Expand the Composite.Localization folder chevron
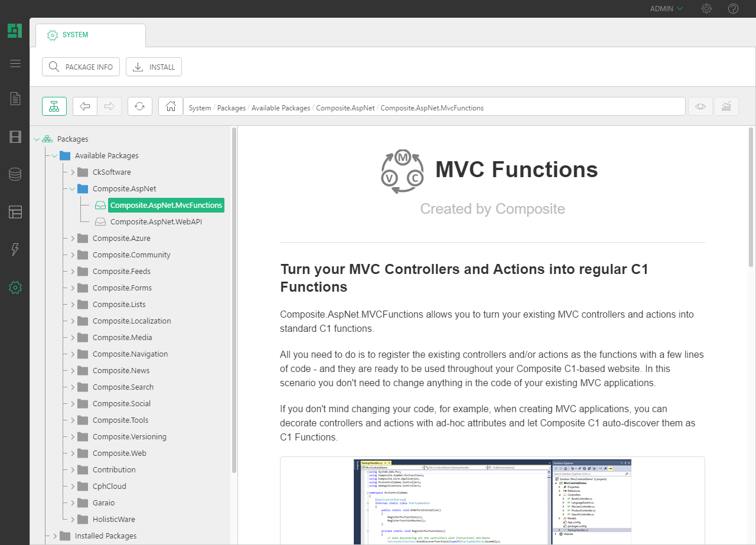Viewport: 756px width, 545px height. tap(73, 321)
